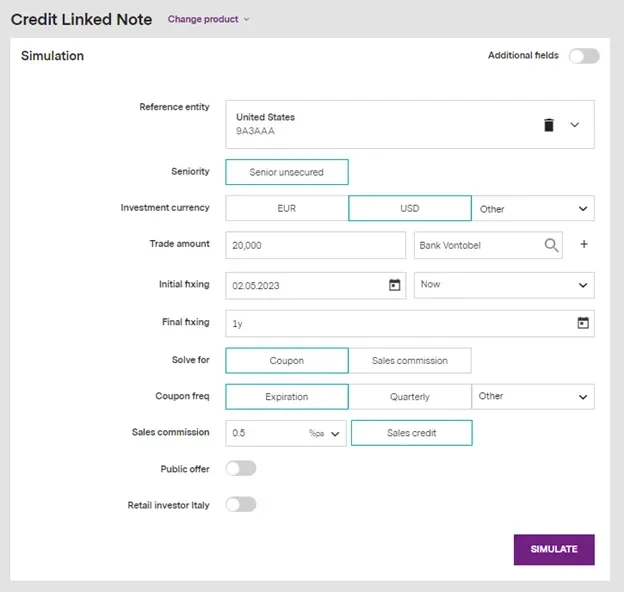Choose Quarterly coupon frequency
Viewport: 624px width, 592px height.
click(x=410, y=397)
